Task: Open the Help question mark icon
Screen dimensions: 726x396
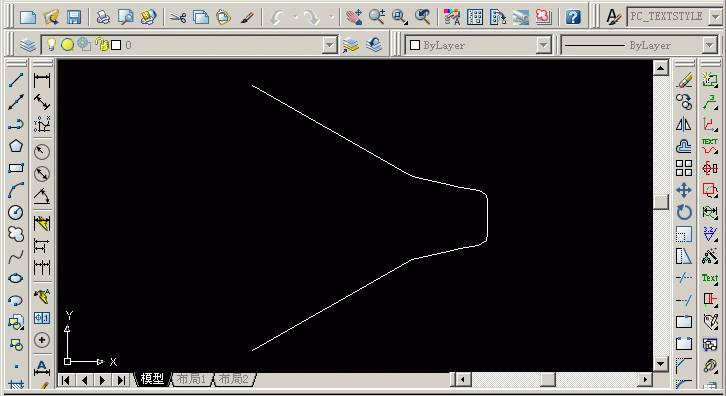Action: click(573, 17)
